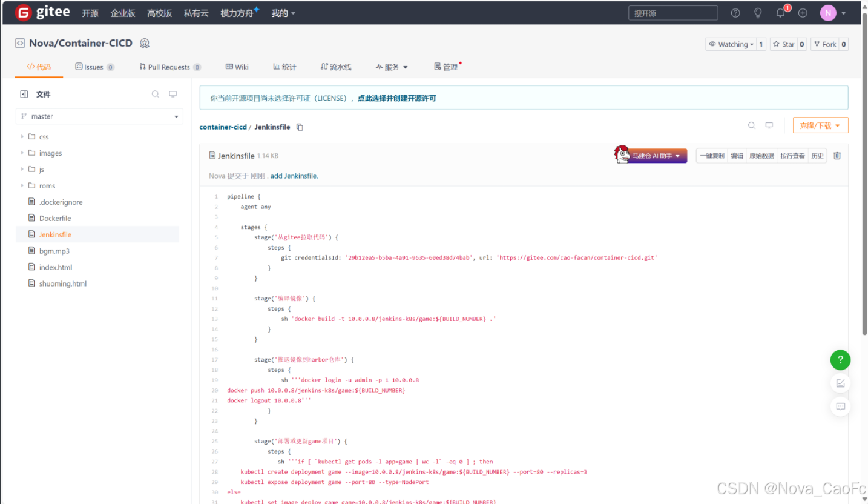This screenshot has height=504, width=868.
Task: Copy path icon next to Jenkinsfile breadcrumb
Action: pyautogui.click(x=300, y=127)
